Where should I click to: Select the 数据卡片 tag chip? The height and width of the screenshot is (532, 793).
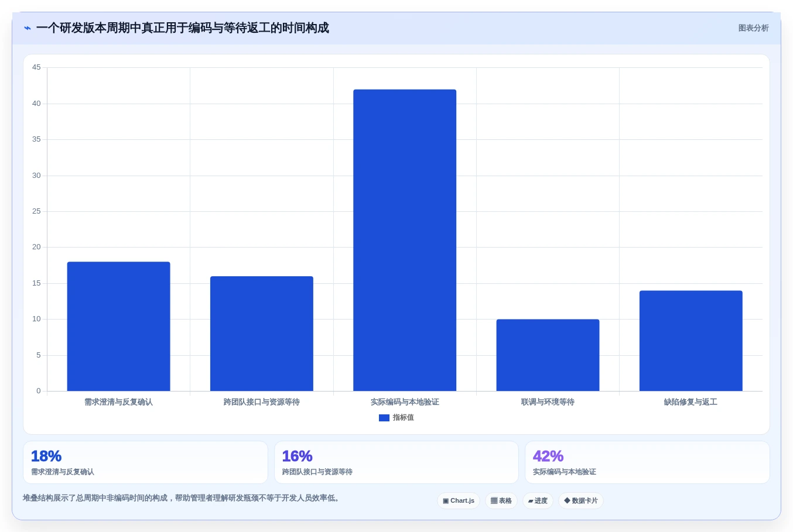[x=581, y=501]
